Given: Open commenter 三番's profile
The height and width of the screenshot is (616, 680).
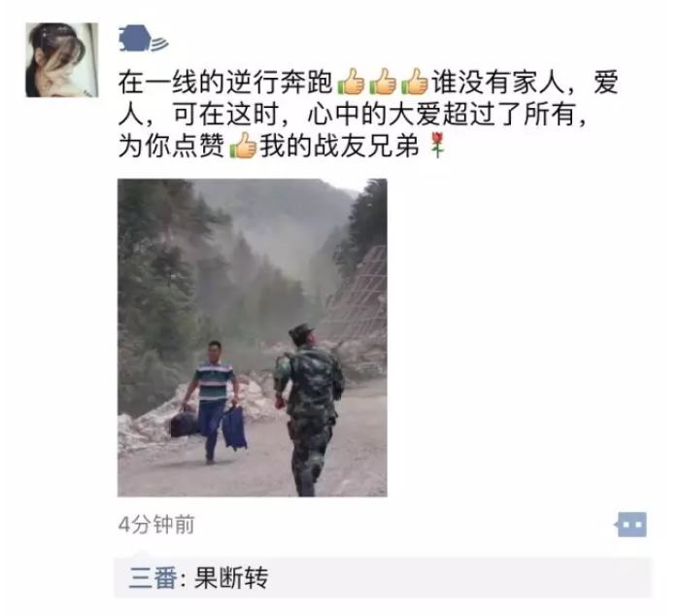Looking at the screenshot, I should (x=153, y=578).
